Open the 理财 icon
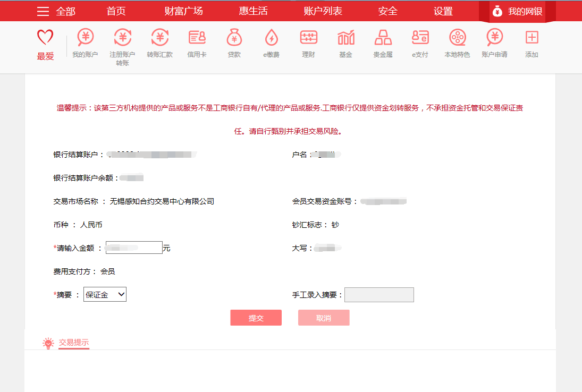The height and width of the screenshot is (392, 582). pos(308,38)
